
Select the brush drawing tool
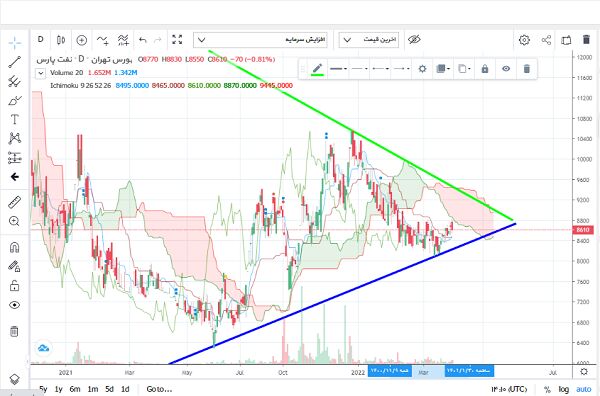coord(15,100)
